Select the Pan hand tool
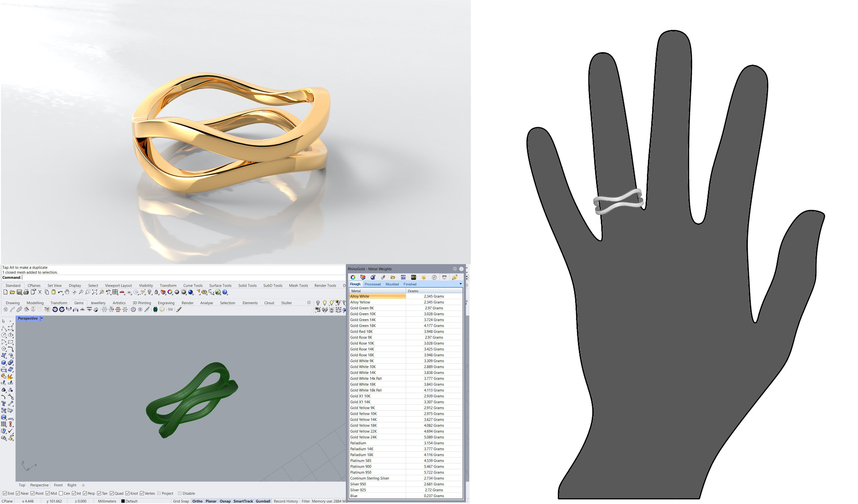Screen dimensions: 858x504 [x=67, y=292]
